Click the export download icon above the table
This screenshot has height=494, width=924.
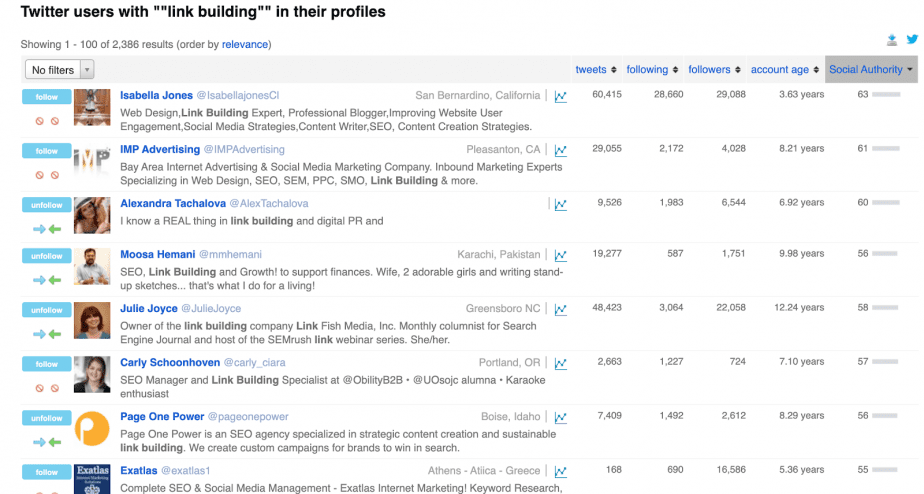click(x=892, y=40)
